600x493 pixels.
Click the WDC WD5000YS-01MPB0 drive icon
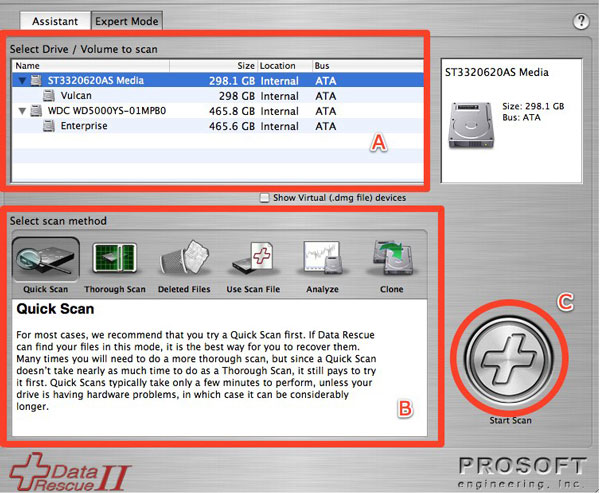coord(36,111)
